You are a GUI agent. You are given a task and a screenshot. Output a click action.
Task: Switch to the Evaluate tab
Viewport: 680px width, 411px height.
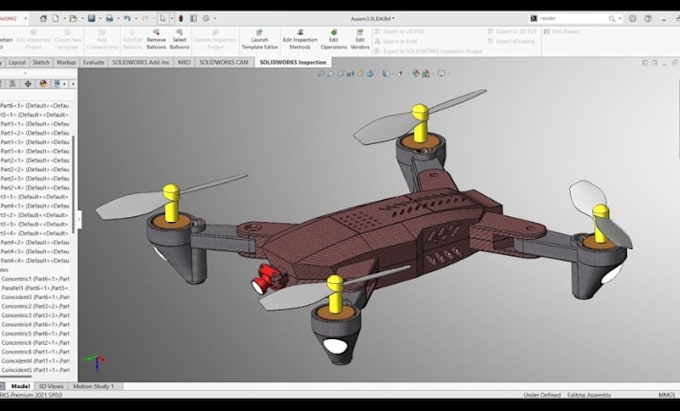94,62
